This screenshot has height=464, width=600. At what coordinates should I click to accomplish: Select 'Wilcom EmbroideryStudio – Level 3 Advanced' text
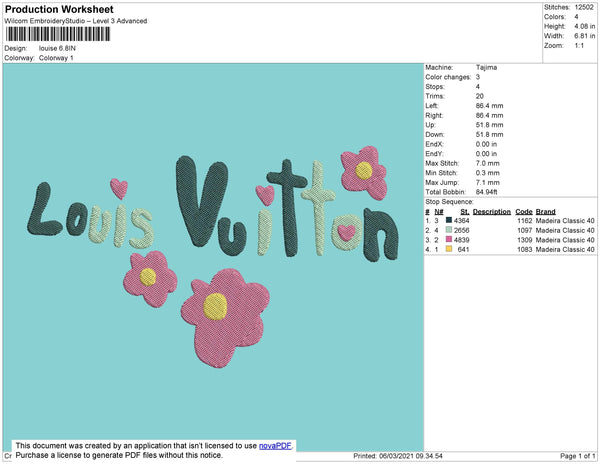(76, 21)
